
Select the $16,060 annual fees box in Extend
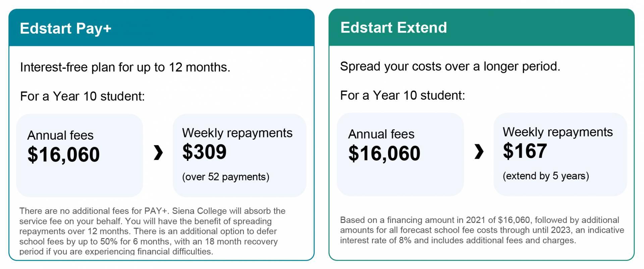pyautogui.click(x=400, y=154)
